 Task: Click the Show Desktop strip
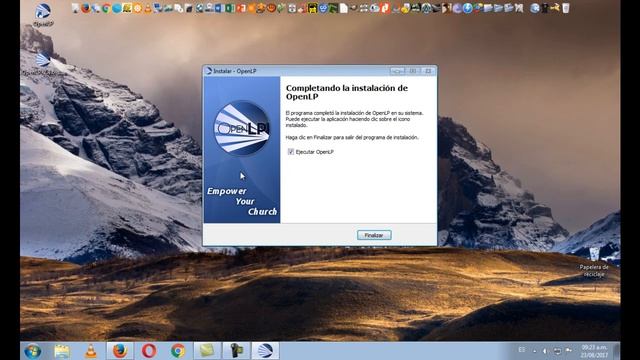pyautogui.click(x=617, y=351)
